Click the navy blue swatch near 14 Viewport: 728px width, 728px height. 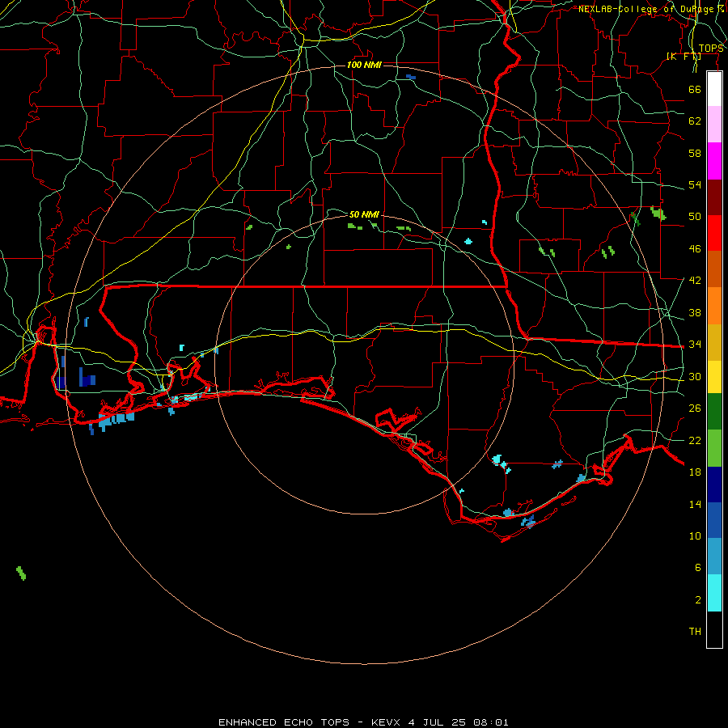tap(714, 485)
